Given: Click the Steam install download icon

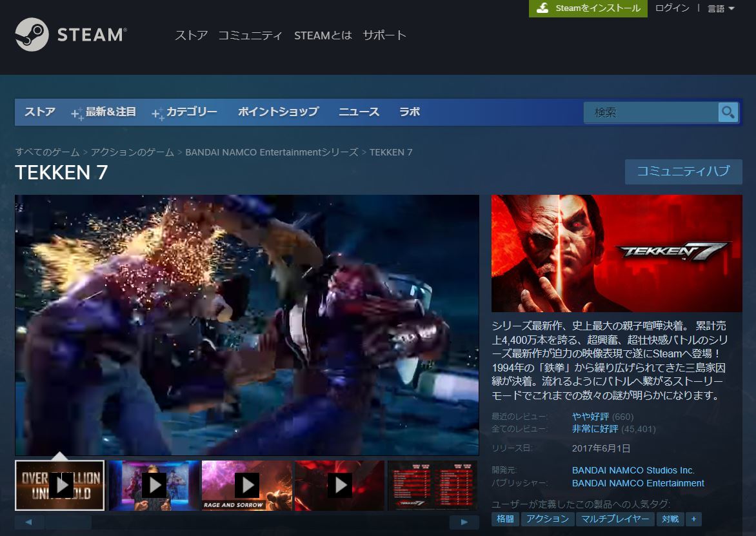Looking at the screenshot, I should 542,8.
